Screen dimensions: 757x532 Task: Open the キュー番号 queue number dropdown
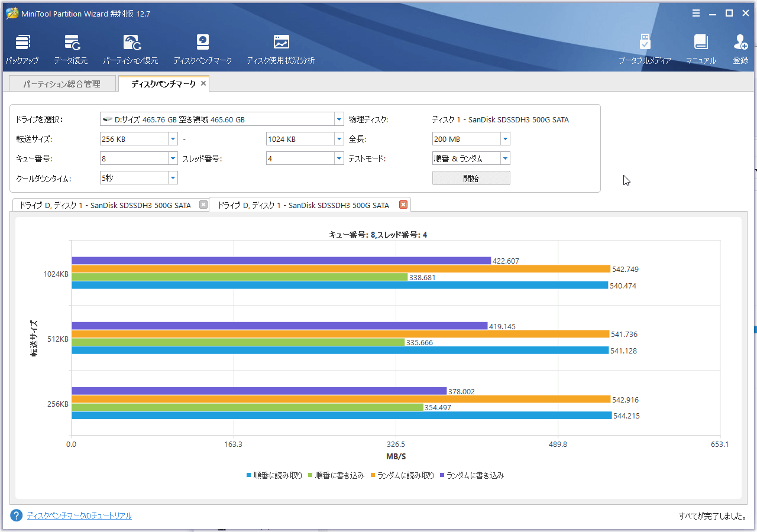point(173,158)
